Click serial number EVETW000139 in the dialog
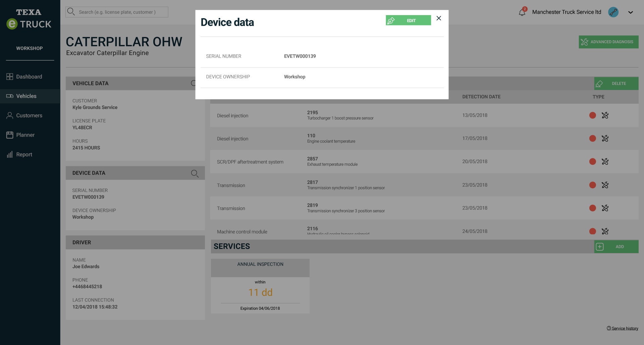 (x=300, y=56)
